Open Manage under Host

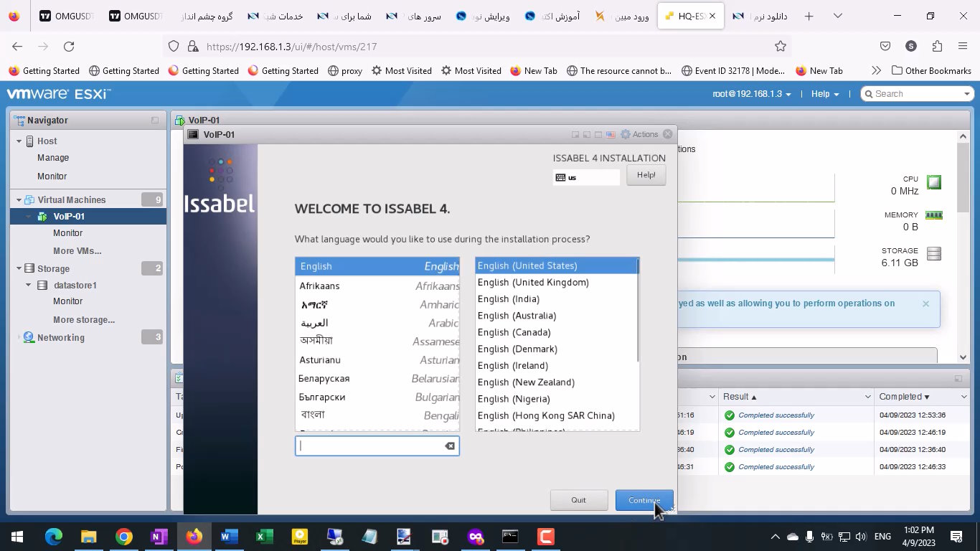pyautogui.click(x=53, y=158)
